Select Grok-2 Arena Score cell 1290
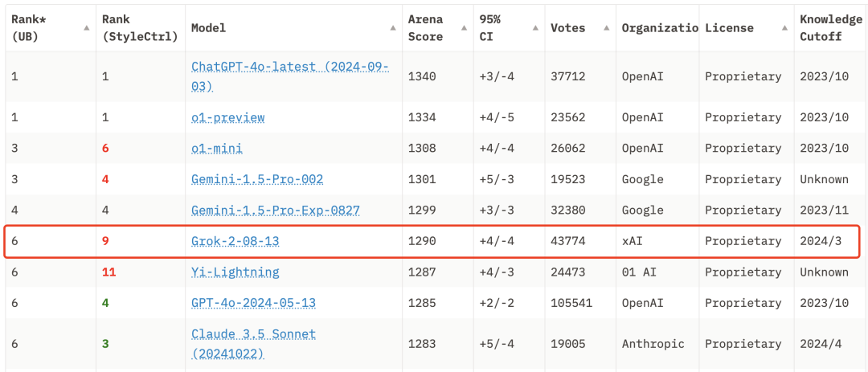The height and width of the screenshot is (372, 868). [x=422, y=241]
